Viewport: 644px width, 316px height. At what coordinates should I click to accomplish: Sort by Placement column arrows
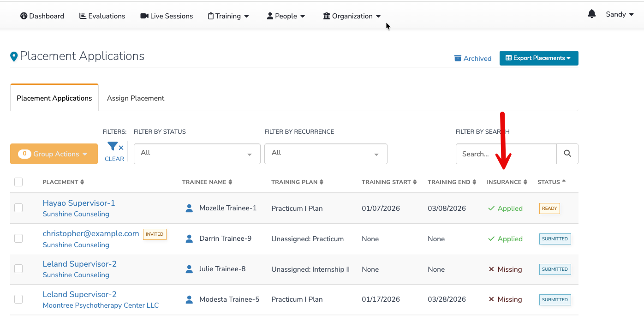coord(82,182)
